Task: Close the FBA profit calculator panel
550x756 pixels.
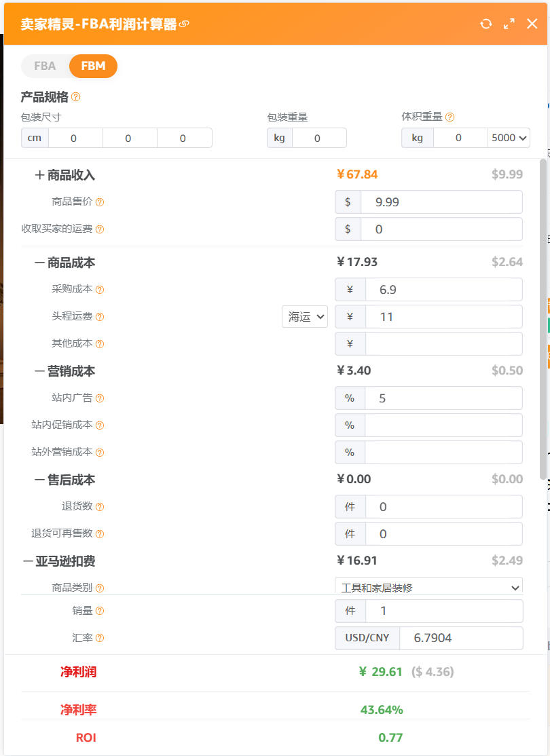Action: 532,24
